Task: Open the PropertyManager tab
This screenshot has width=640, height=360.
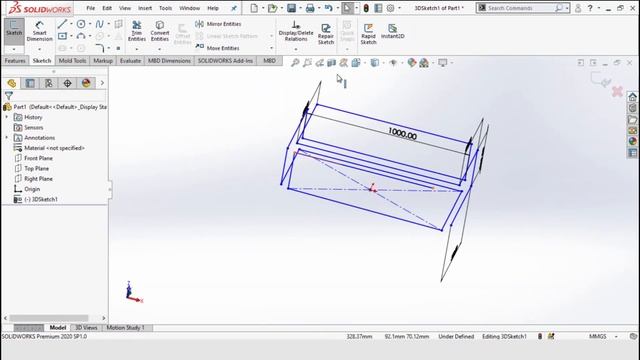Action: point(30,83)
